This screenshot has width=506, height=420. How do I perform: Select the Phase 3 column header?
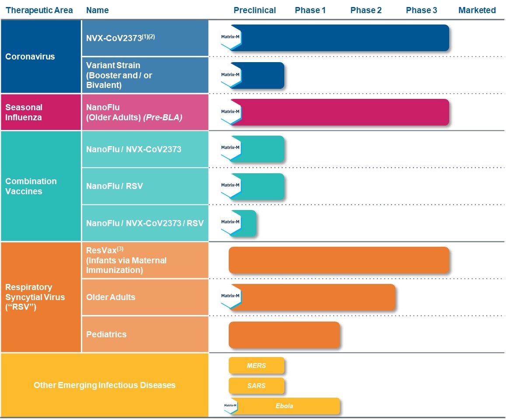pyautogui.click(x=421, y=10)
